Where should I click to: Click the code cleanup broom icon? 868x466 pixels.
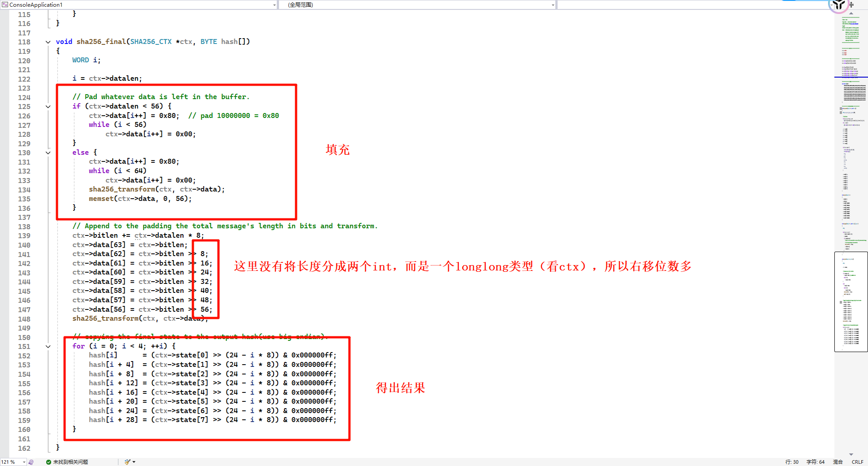tap(127, 462)
